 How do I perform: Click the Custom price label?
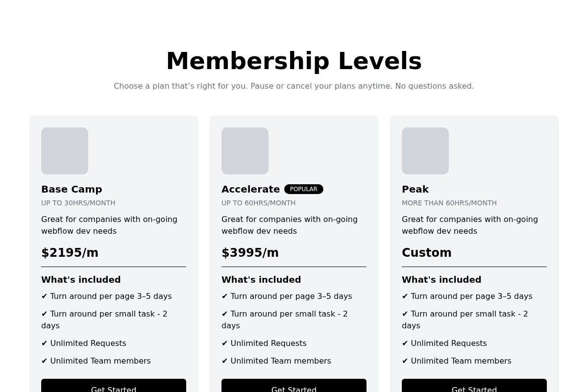coord(426,253)
